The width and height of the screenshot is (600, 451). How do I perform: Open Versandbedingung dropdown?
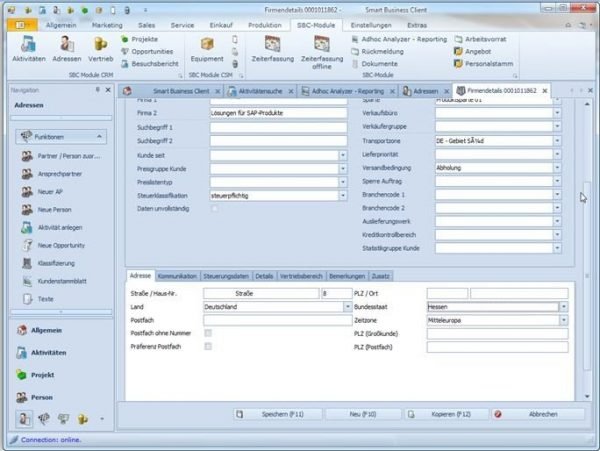[557, 168]
